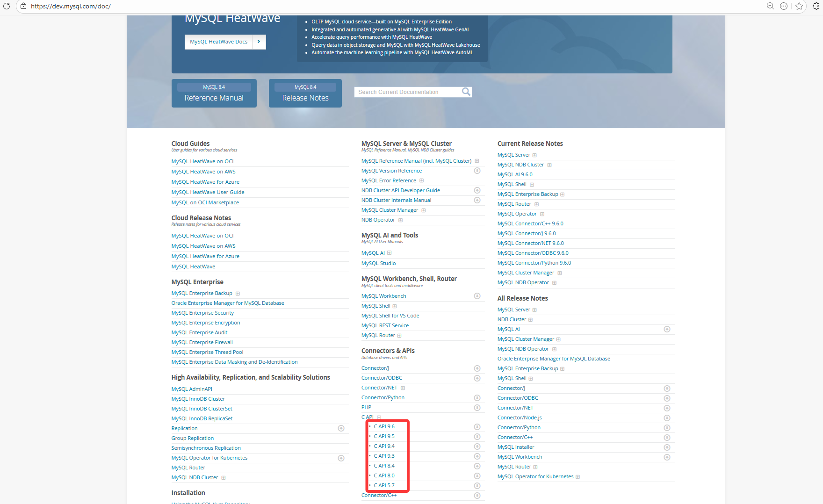The height and width of the screenshot is (504, 823).
Task: Open MySQL Shell for VS Code link
Action: click(x=390, y=316)
